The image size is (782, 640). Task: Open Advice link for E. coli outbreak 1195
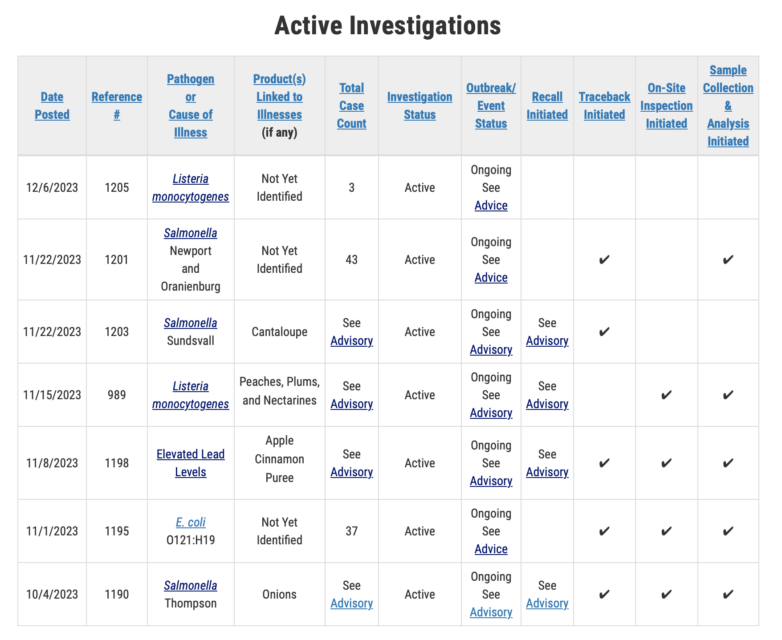pyautogui.click(x=491, y=549)
